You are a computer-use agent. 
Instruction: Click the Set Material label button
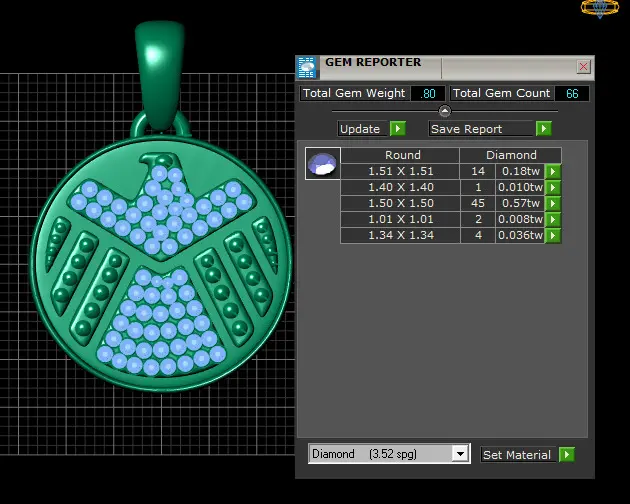[518, 455]
